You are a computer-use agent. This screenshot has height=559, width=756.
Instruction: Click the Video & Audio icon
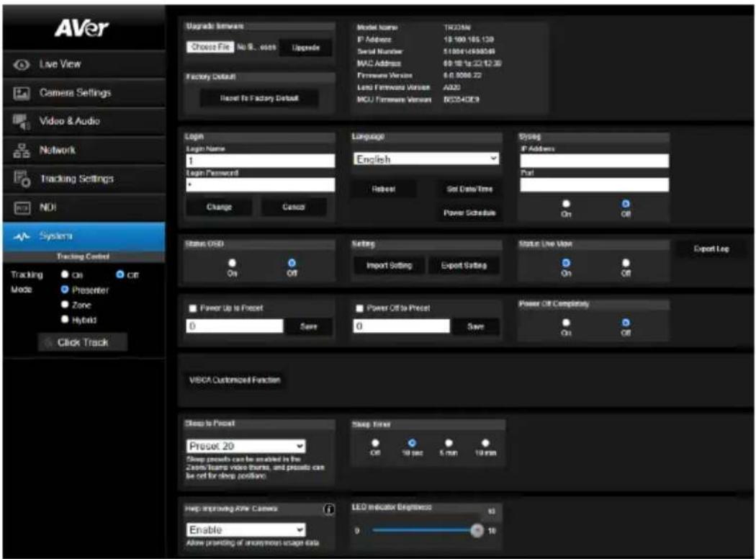click(21, 122)
